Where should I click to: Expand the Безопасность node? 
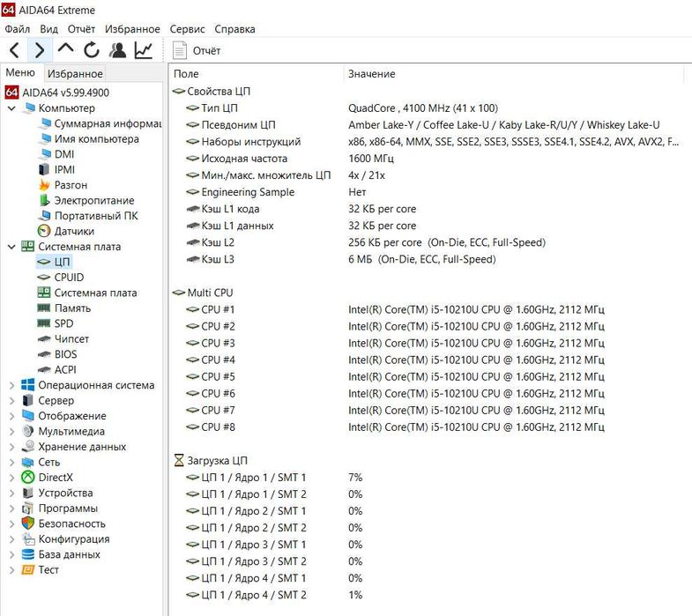[12, 523]
